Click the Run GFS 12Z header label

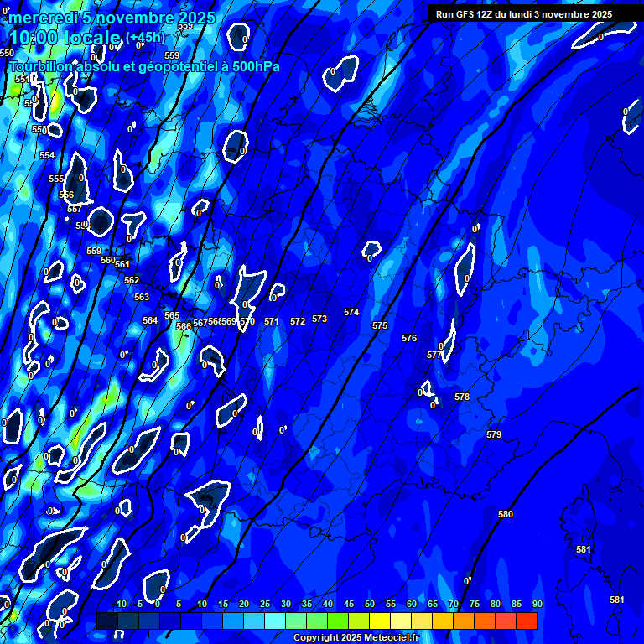(523, 14)
